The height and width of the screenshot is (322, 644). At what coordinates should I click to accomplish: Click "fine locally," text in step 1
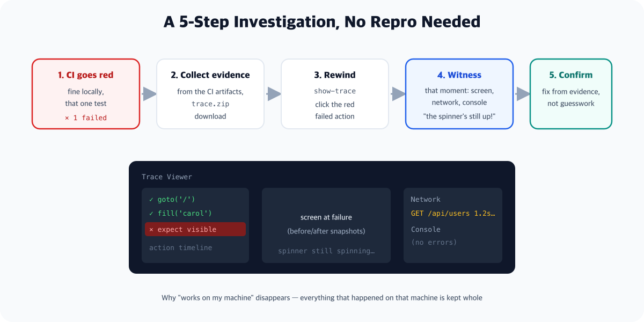pyautogui.click(x=86, y=92)
